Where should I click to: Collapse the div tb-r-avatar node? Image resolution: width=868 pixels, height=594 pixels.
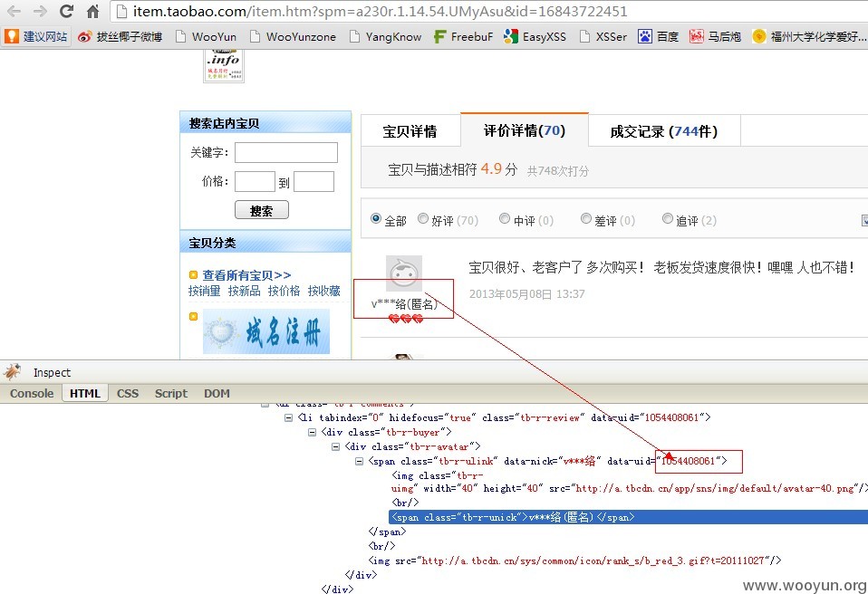335,446
